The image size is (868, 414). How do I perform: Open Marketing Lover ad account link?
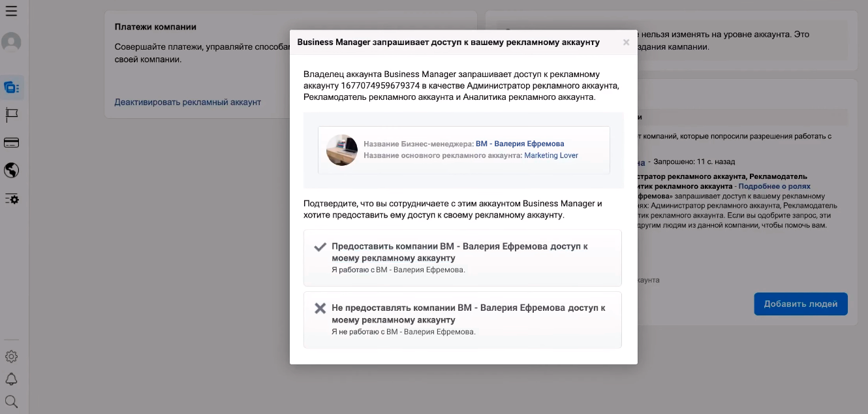pyautogui.click(x=551, y=155)
